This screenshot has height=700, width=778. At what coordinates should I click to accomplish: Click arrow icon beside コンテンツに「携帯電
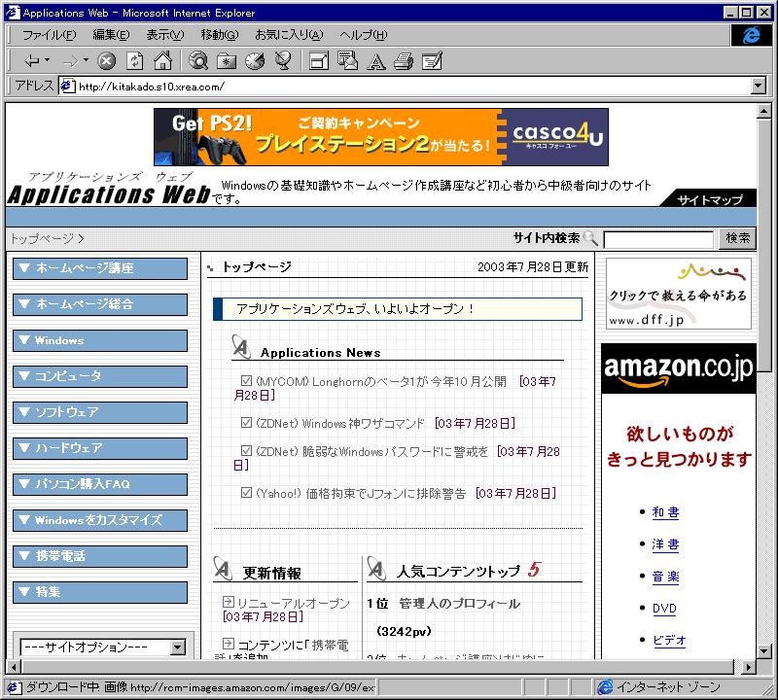[x=229, y=644]
